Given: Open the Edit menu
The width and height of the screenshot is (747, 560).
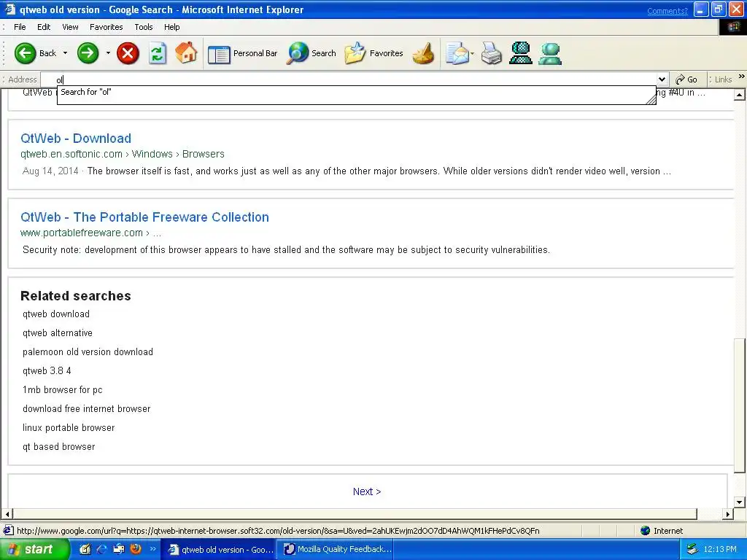Looking at the screenshot, I should point(44,27).
